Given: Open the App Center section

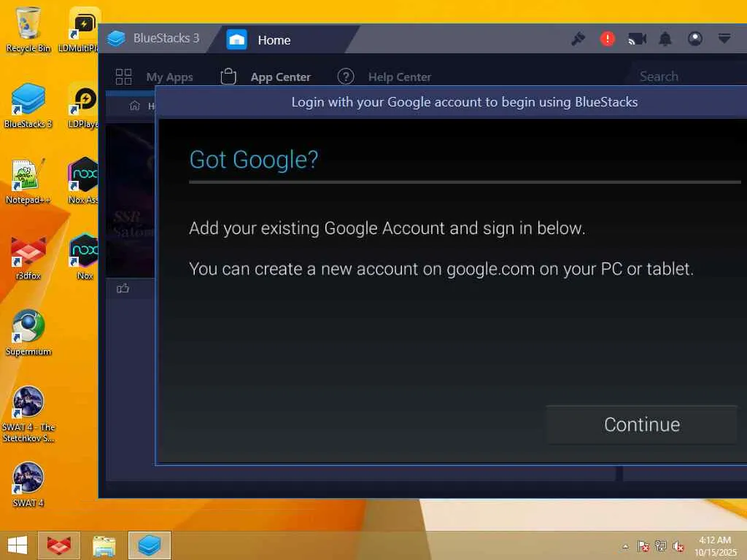Looking at the screenshot, I should tap(281, 77).
